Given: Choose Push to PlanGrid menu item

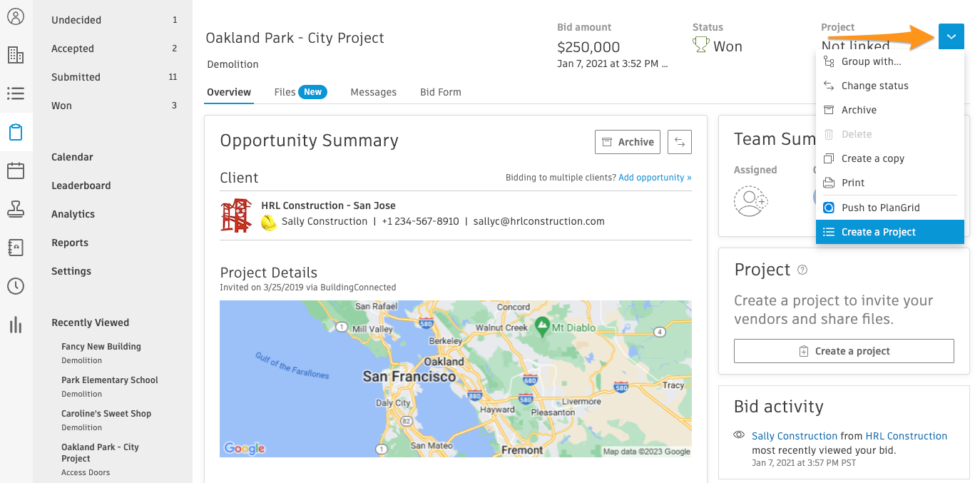Looking at the screenshot, I should click(x=889, y=208).
